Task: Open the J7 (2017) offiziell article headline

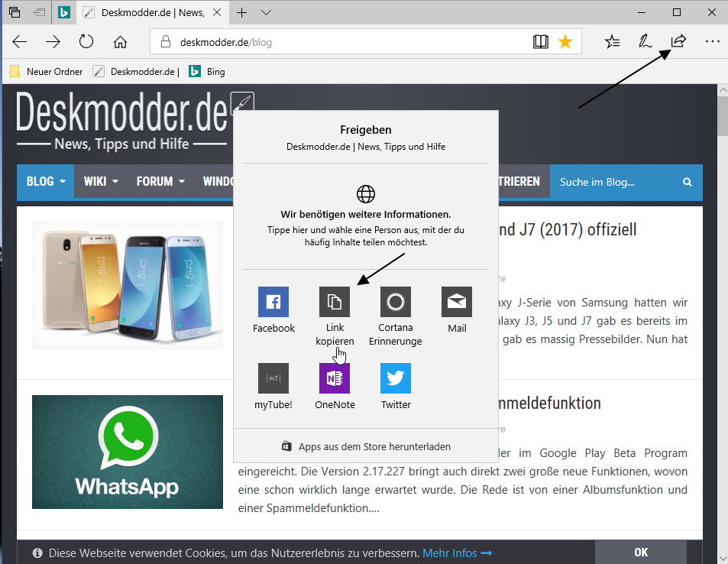Action: click(568, 229)
